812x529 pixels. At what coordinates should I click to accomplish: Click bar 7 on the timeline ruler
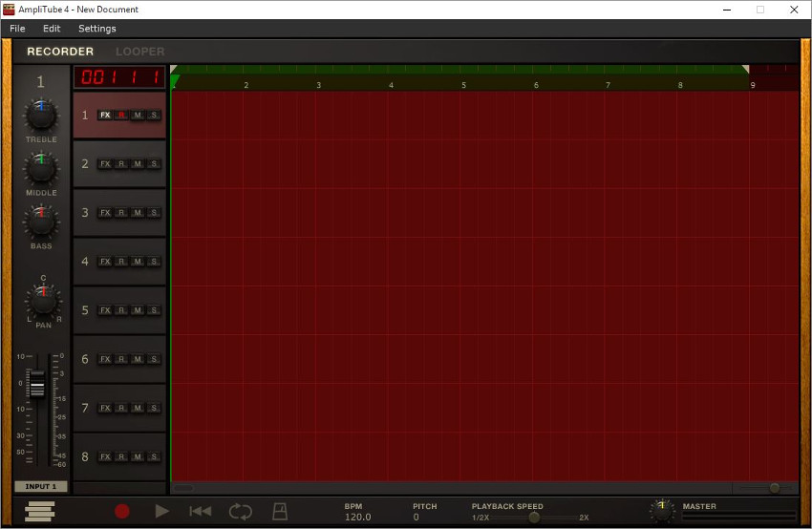tap(608, 85)
